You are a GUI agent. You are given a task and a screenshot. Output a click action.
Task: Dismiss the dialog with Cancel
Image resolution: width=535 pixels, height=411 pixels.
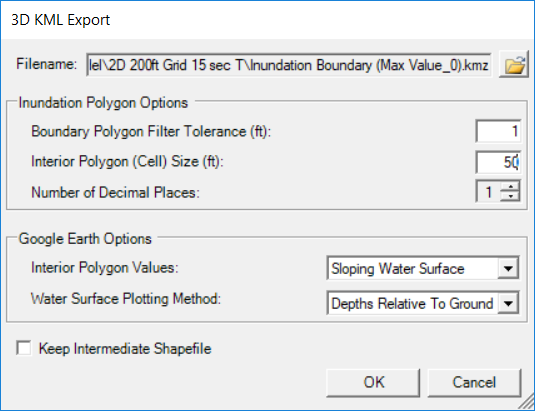tap(474, 383)
